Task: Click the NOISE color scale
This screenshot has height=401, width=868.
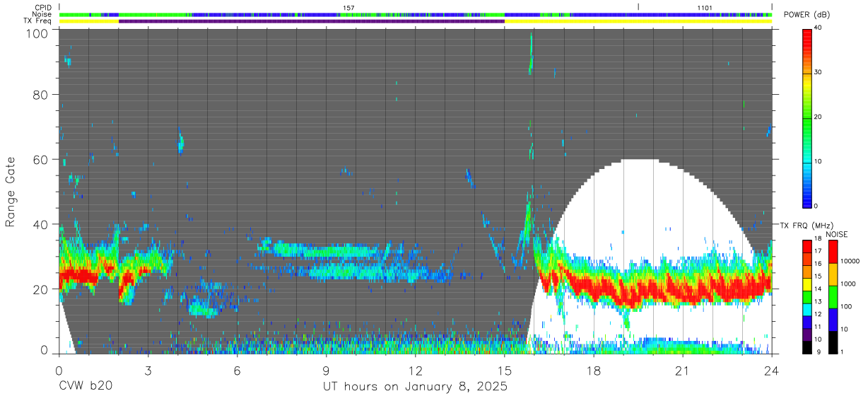Action: 833,296
